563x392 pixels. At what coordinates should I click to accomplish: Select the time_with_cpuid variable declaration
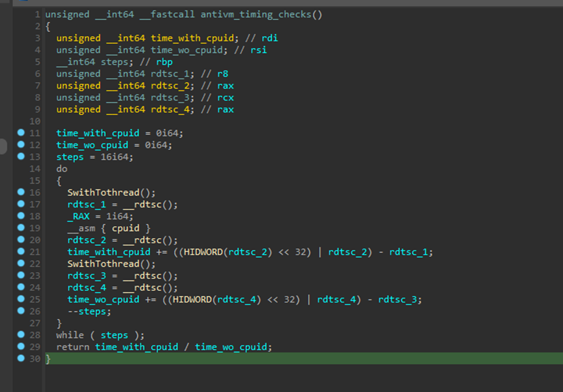click(x=192, y=38)
